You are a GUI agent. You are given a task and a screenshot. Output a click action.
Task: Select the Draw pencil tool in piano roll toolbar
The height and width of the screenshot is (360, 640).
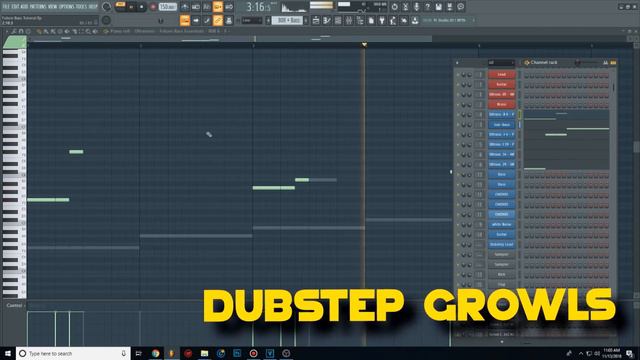(x=39, y=31)
